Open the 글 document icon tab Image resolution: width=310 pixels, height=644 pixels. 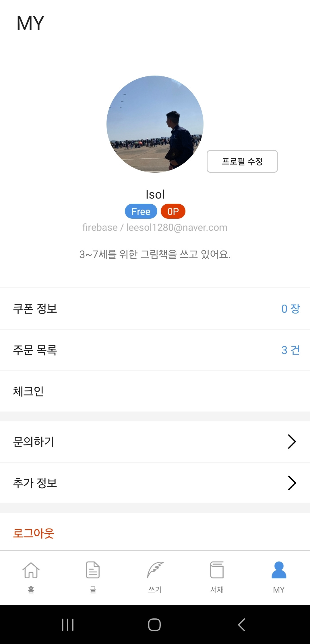[x=93, y=570]
